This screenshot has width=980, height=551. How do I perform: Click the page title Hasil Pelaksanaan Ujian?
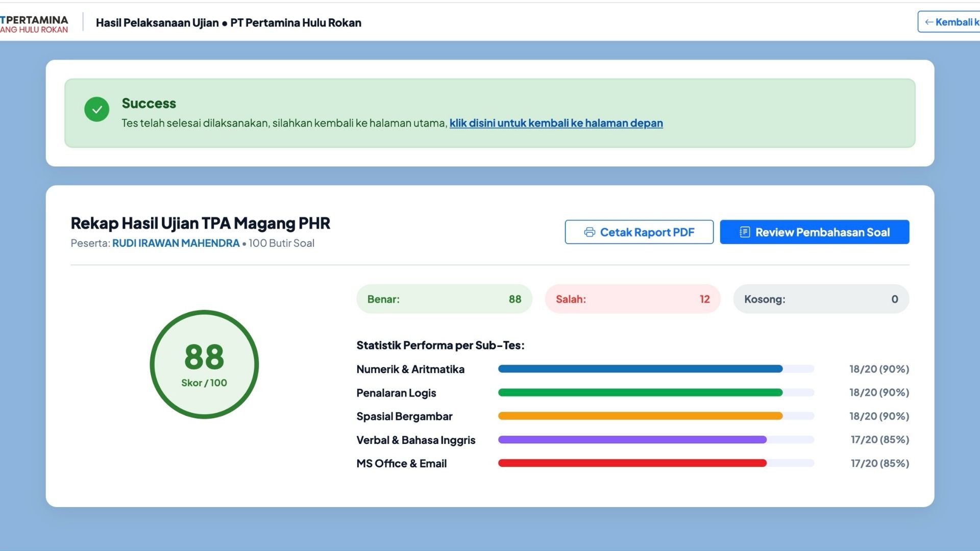click(x=157, y=23)
